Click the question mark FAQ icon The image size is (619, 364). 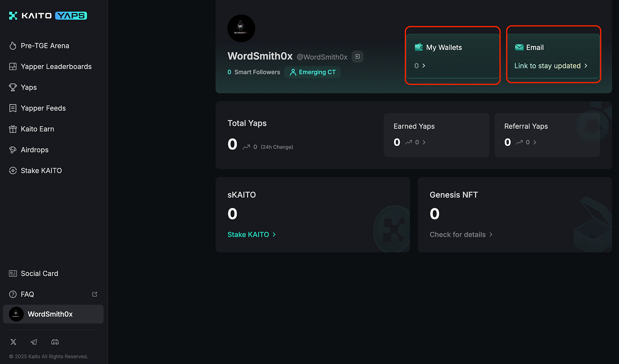pyautogui.click(x=13, y=294)
